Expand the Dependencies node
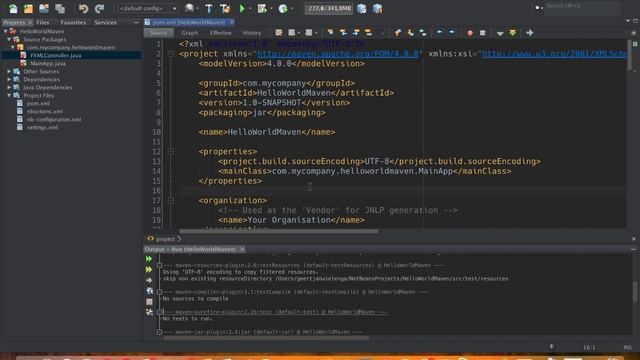Screen dimensions: 640x360 pos(9,79)
